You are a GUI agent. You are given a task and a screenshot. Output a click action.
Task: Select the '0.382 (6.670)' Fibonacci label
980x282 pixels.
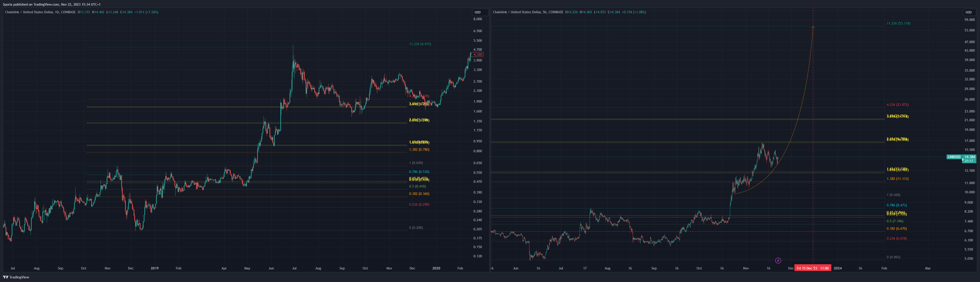tap(897, 229)
